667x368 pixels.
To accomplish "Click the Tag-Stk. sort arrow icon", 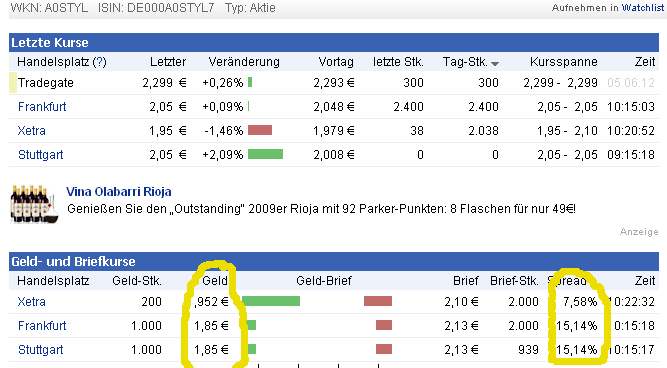I will click(495, 64).
